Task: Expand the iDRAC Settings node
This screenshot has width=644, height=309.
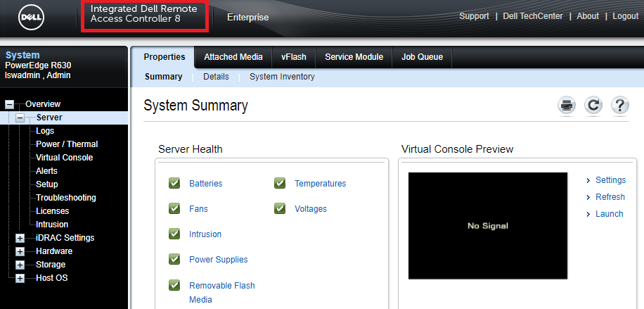Action: pos(20,238)
